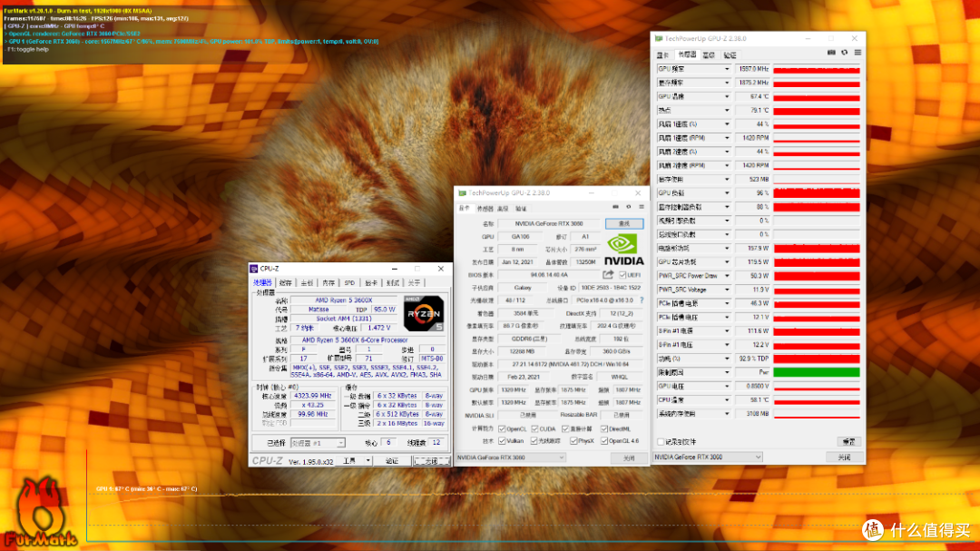The height and width of the screenshot is (551, 980).
Task: Click the screenshot camera icon in GPU-Z graphics card window
Action: 615,207
